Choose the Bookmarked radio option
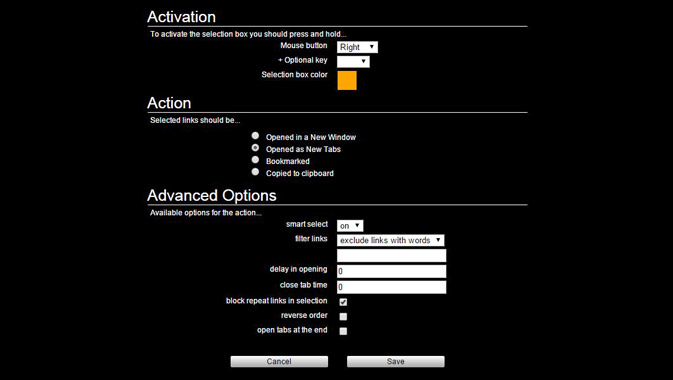This screenshot has width=673, height=380. pos(255,160)
